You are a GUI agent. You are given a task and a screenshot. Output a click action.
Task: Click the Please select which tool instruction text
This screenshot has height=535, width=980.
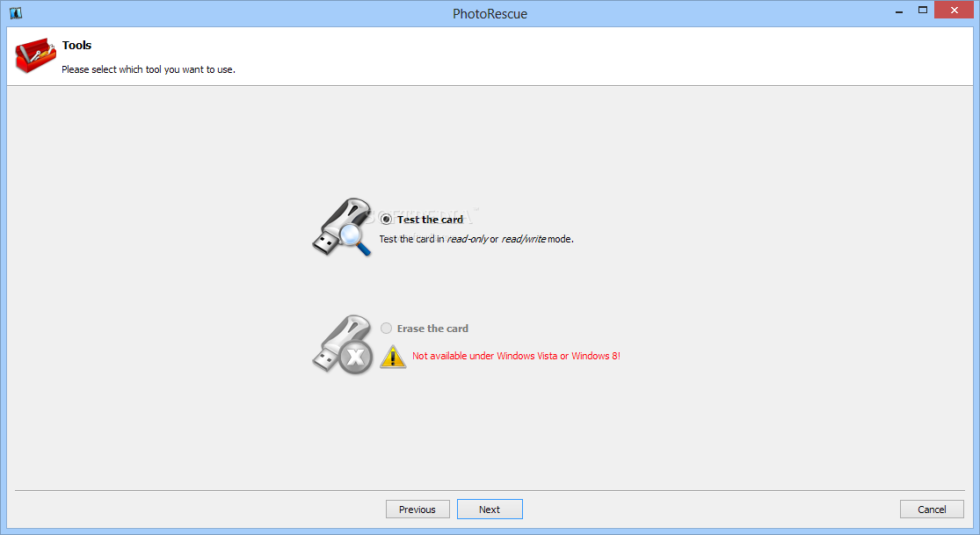click(149, 69)
